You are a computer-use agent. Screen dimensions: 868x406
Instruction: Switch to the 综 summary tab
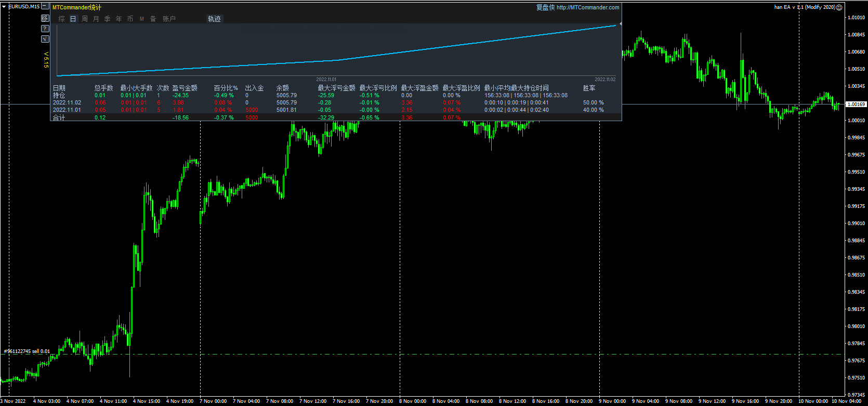click(62, 19)
